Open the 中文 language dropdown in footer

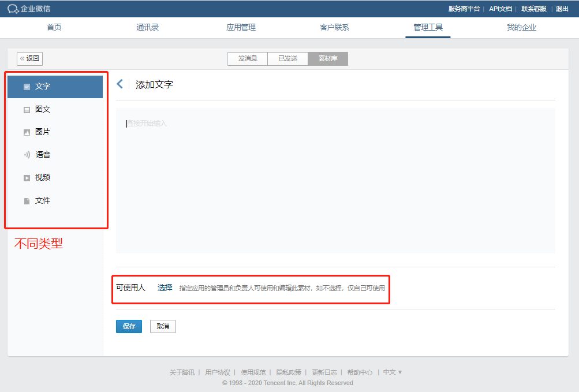click(x=393, y=372)
